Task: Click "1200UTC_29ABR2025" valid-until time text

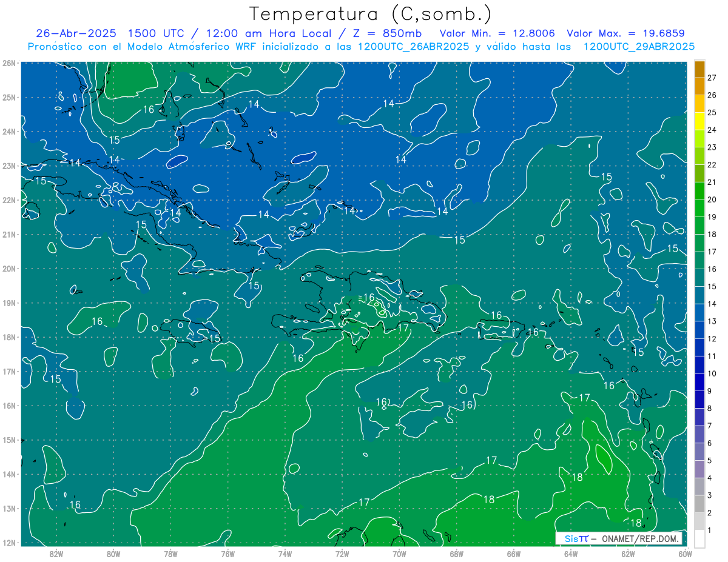Action: click(x=639, y=47)
